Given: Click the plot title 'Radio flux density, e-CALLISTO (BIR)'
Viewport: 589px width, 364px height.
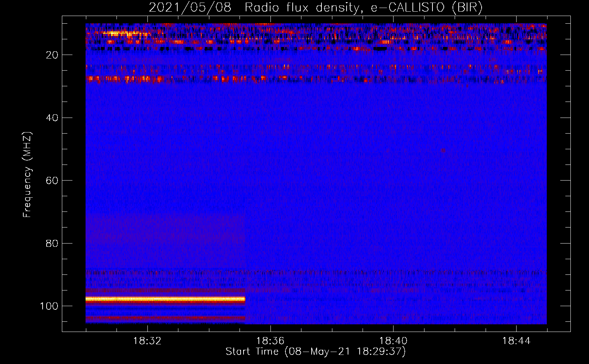Looking at the screenshot, I should (363, 8).
